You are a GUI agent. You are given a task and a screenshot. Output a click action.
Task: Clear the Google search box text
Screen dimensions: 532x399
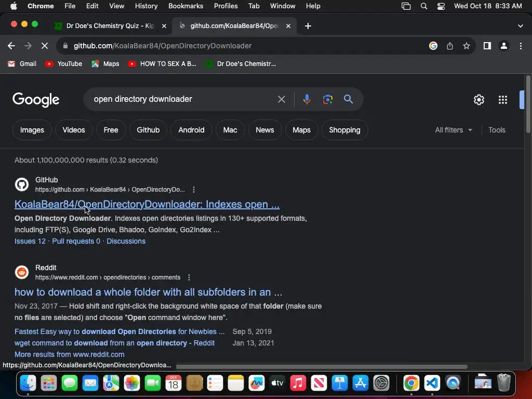(x=281, y=99)
